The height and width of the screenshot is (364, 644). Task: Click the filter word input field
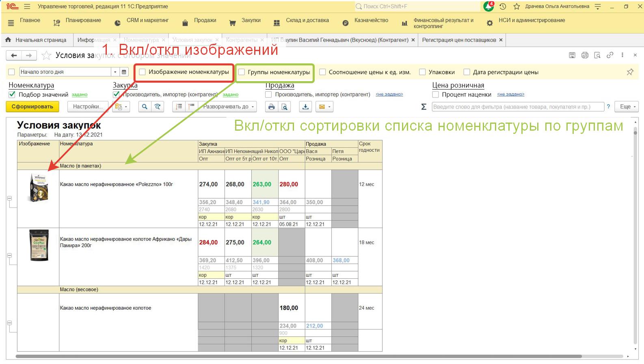point(517,107)
